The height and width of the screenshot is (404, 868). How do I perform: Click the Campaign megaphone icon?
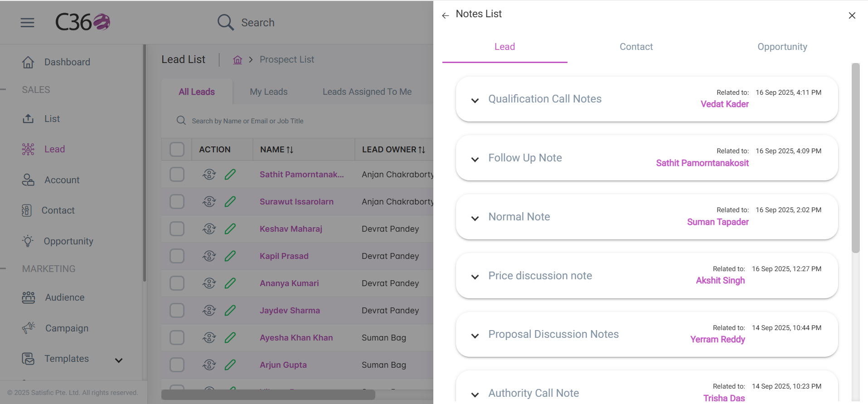29,328
